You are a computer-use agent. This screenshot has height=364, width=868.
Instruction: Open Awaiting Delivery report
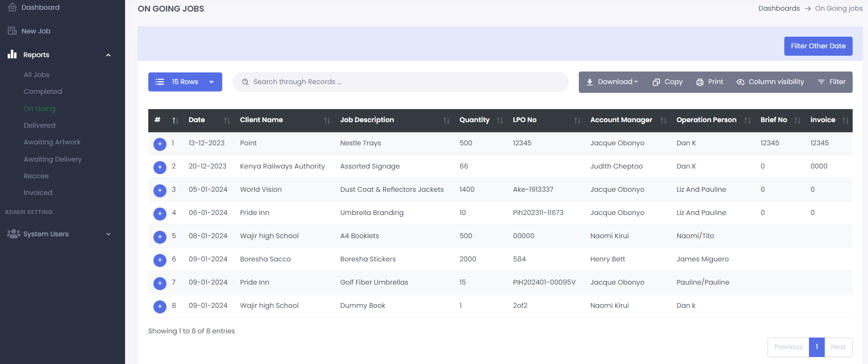[x=53, y=159]
